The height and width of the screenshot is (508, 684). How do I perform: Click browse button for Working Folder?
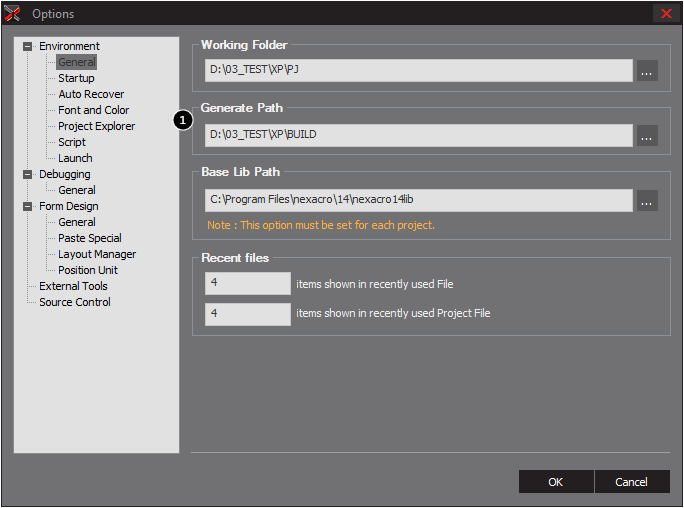coord(647,70)
